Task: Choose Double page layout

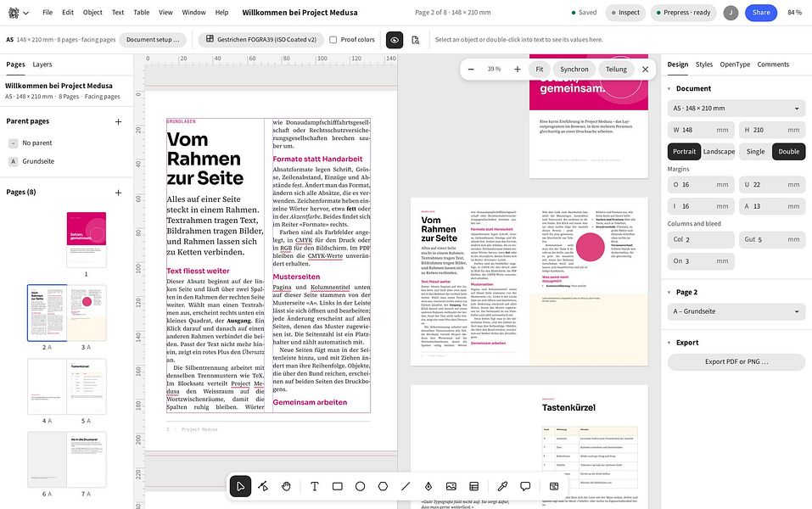Action: (x=789, y=152)
